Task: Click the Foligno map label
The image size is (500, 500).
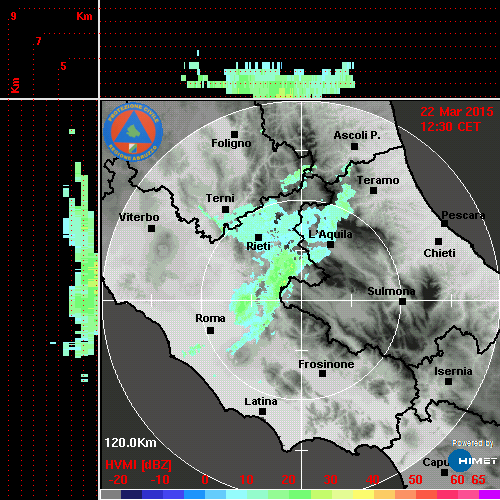Action: [x=231, y=144]
